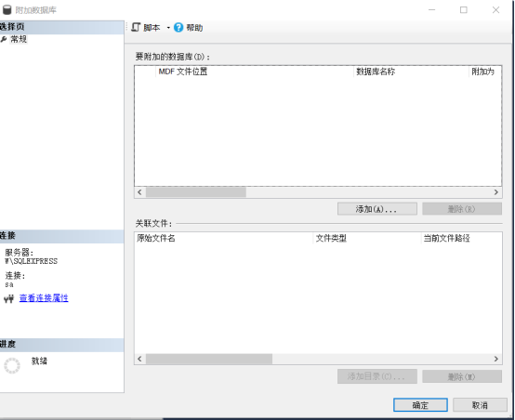Click the 关联文件 horizontal scrollbar thumb

209,359
